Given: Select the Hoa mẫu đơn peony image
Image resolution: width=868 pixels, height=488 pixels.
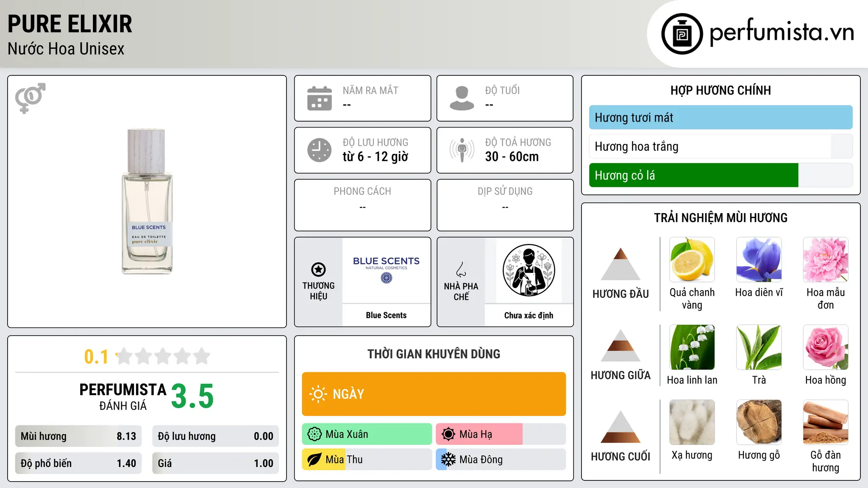Looking at the screenshot, I should 826,260.
